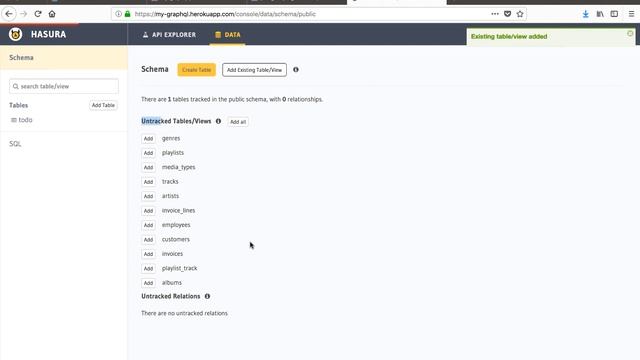This screenshot has height=360, width=640.
Task: Bookmark this page with the star icon
Action: pos(520,14)
